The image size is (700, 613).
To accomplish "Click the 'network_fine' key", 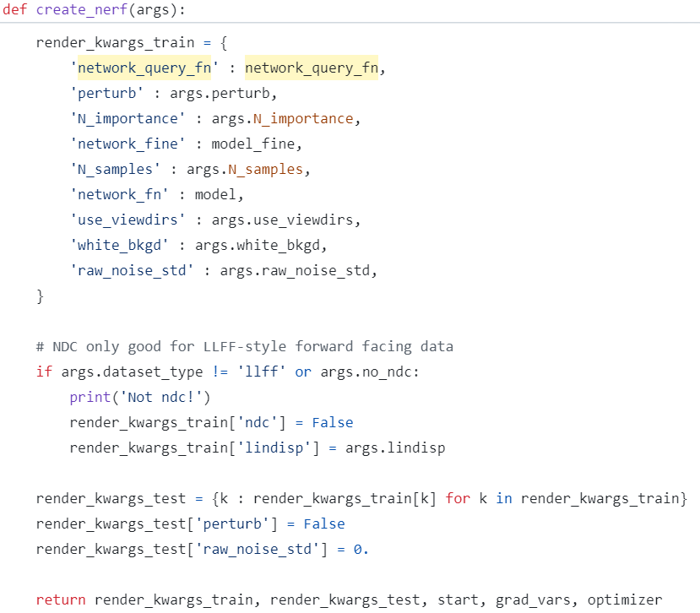I will point(128,144).
